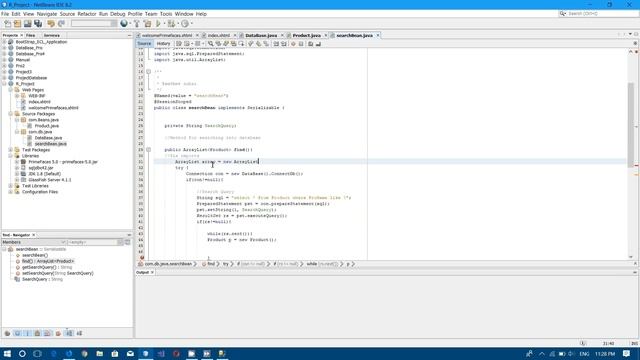640x360 pixels.
Task: Click the Debug Project toolbar icon
Action: tap(171, 24)
